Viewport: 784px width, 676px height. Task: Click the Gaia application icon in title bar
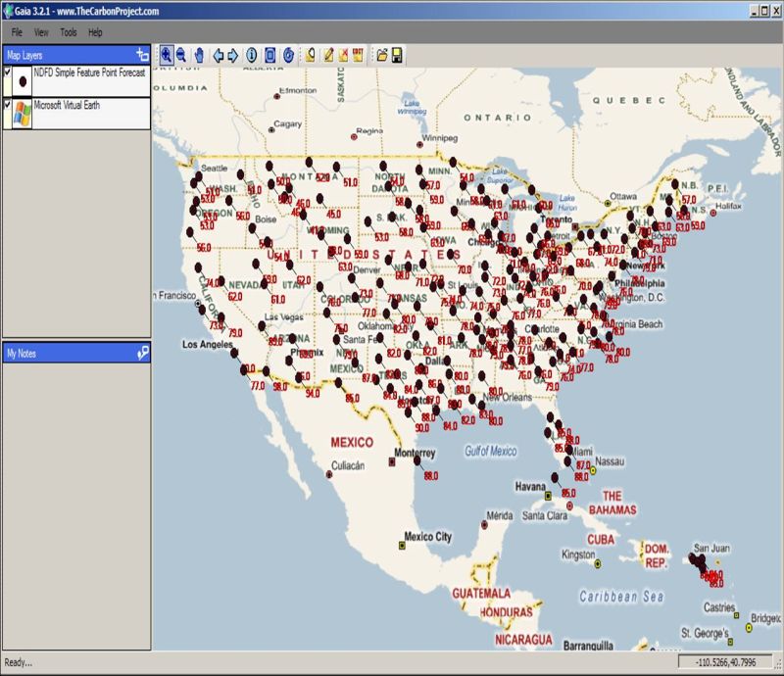pyautogui.click(x=8, y=11)
